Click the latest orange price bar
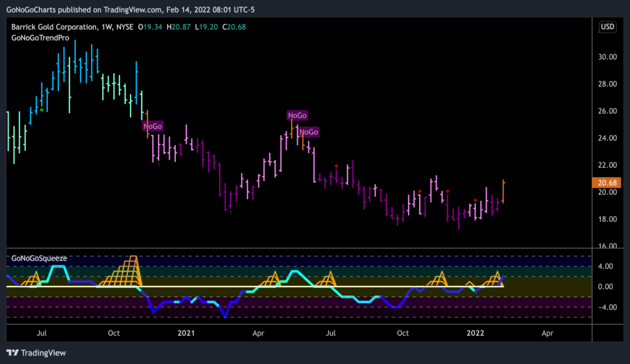Screen dimensions: 630x364 (503, 191)
